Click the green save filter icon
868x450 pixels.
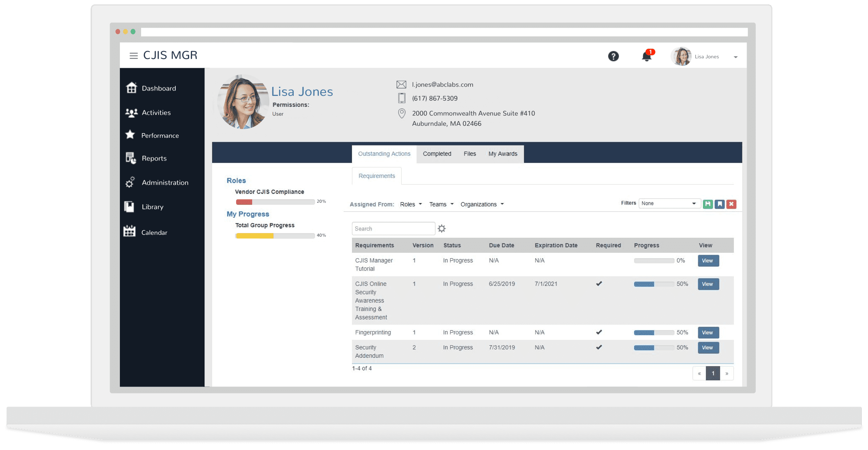pos(708,204)
